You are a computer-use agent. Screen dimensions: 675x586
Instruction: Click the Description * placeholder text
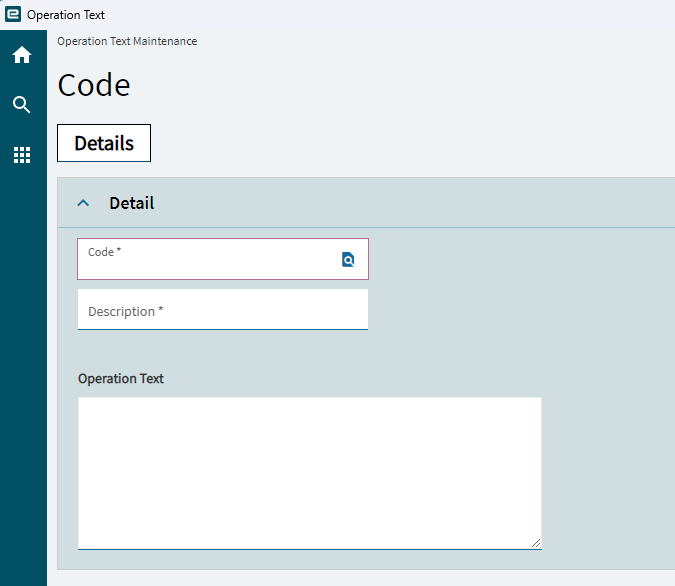[125, 311]
